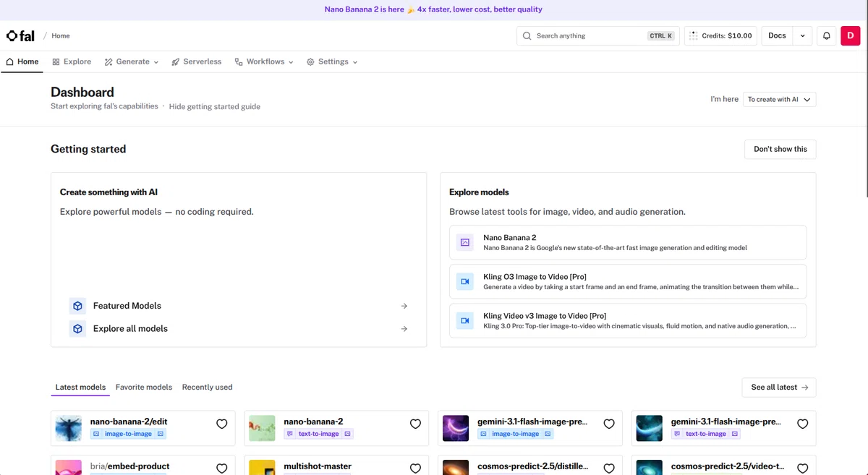This screenshot has width=868, height=475.
Task: Open the Serverless nav item
Action: tap(197, 62)
